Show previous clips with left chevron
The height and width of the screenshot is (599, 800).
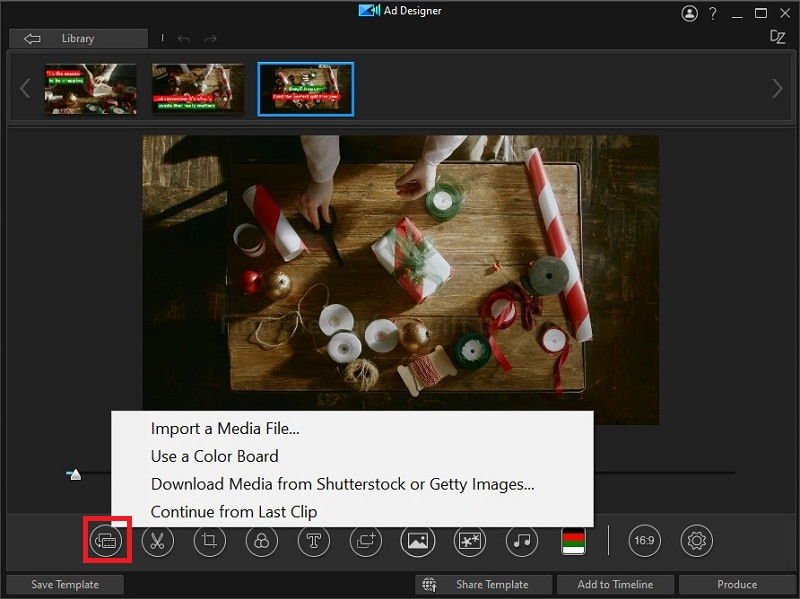point(24,88)
